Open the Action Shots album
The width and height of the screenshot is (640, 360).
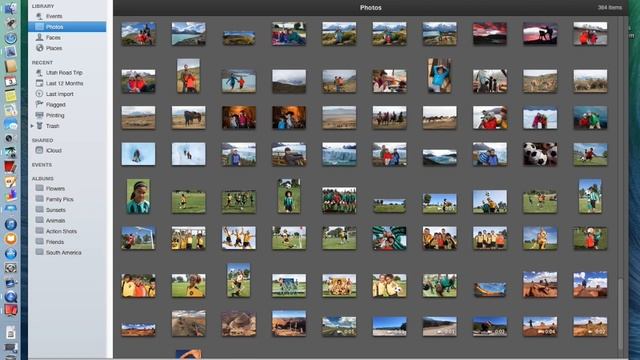pyautogui.click(x=61, y=231)
